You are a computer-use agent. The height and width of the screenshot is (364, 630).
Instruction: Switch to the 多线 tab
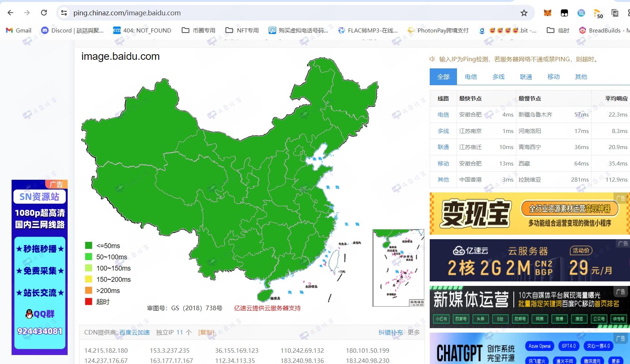tap(498, 77)
